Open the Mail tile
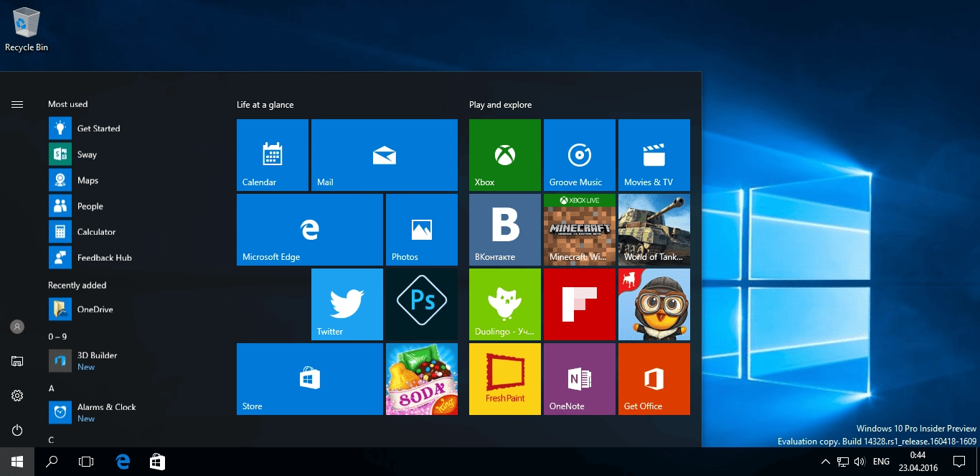The image size is (980, 476). (x=385, y=155)
